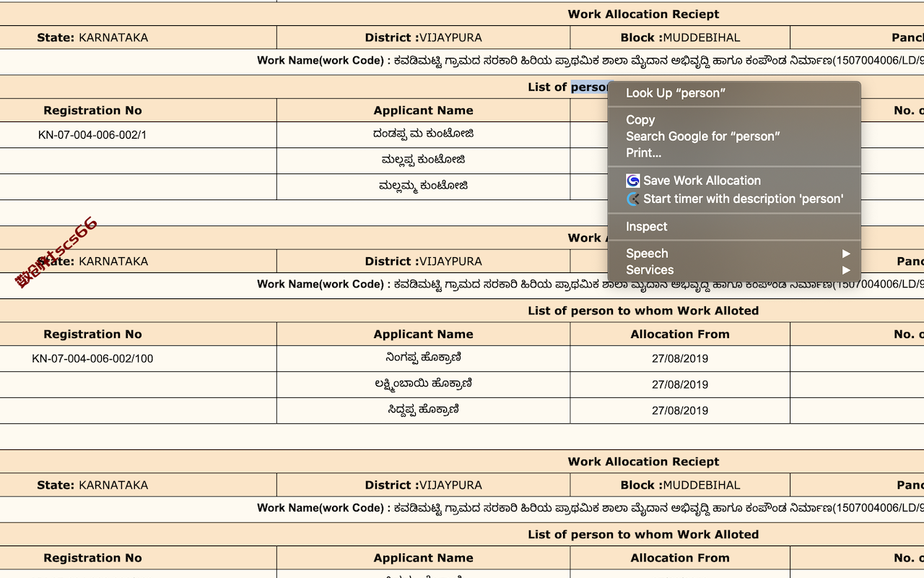Click applicant name ಲಕ್ಷ್ಮಿಂಬಾಯಿ ಹೊಕ್ರಾಣಿ
The width and height of the screenshot is (924, 578).
pyautogui.click(x=424, y=384)
